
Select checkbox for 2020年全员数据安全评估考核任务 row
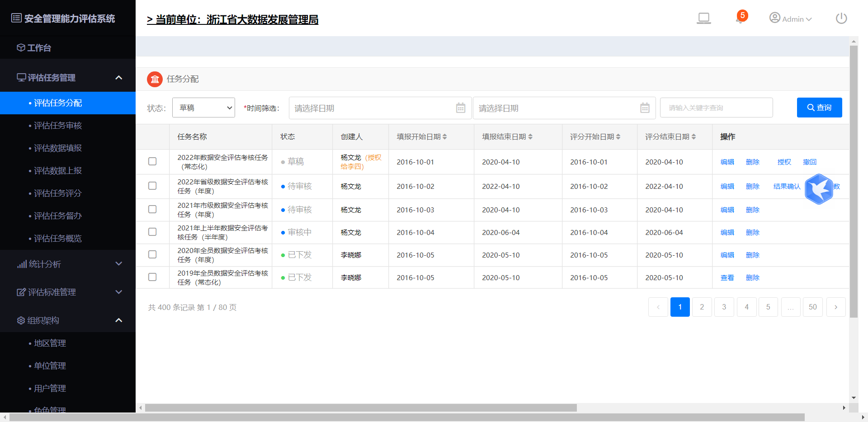tap(152, 254)
